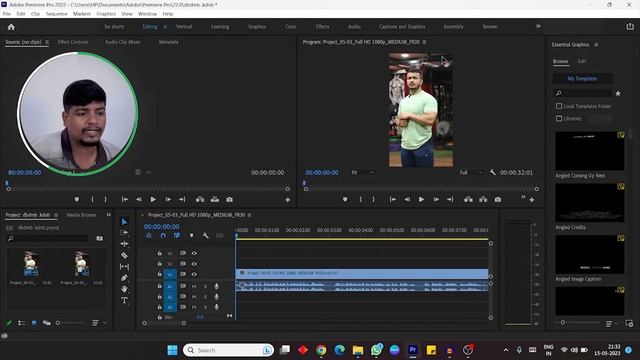Open the timeline sequence panel menu

point(249,215)
